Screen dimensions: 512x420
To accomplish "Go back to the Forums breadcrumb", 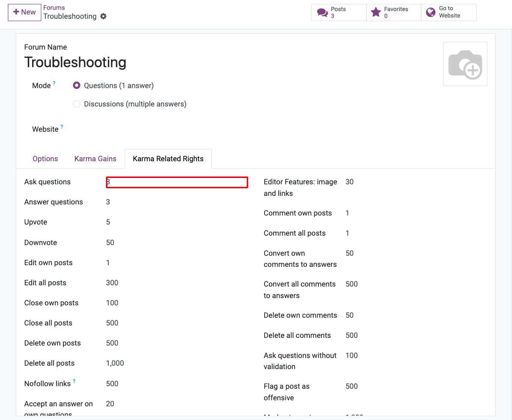I will 54,8.
